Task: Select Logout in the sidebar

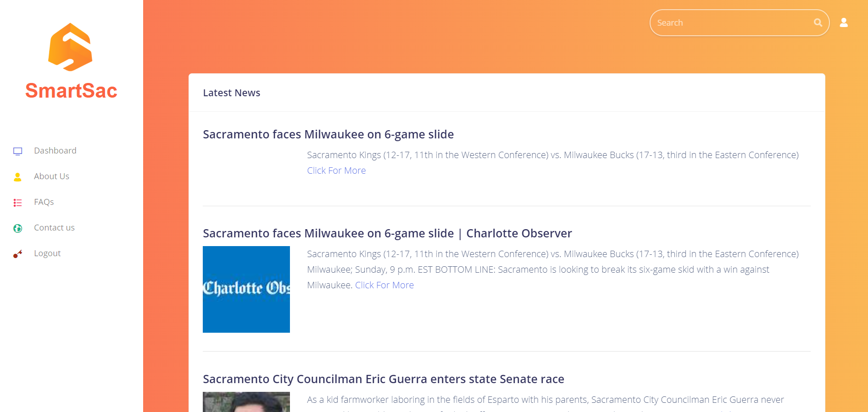Action: 47,253
